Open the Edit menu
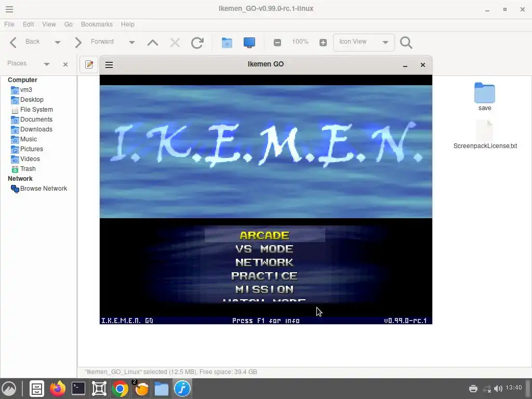532x399 pixels. coord(28,24)
